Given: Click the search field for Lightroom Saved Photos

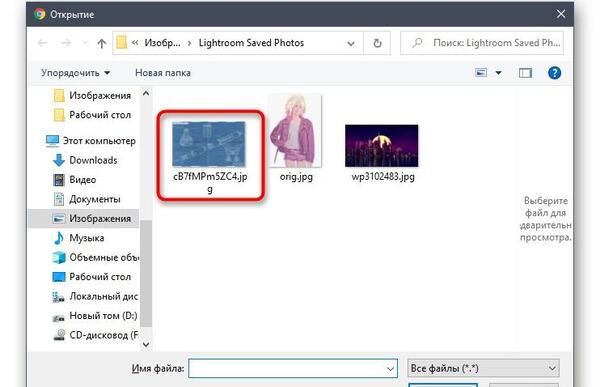Looking at the screenshot, I should tap(482, 43).
